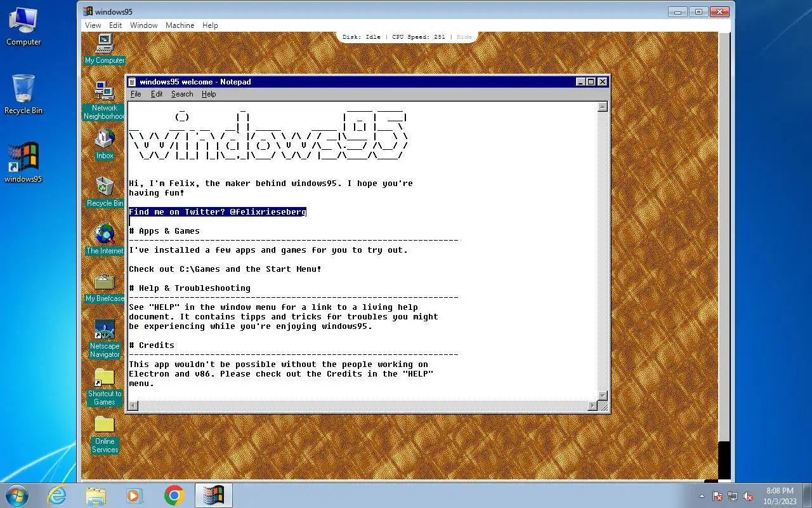Select the Network Neighborhood desktop icon
Screen dimensions: 812x508
105,101
